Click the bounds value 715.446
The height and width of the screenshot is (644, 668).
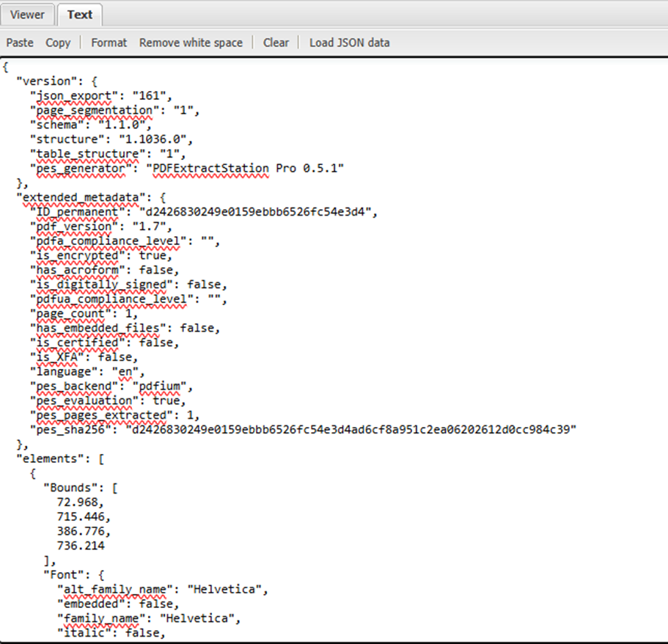pyautogui.click(x=81, y=516)
